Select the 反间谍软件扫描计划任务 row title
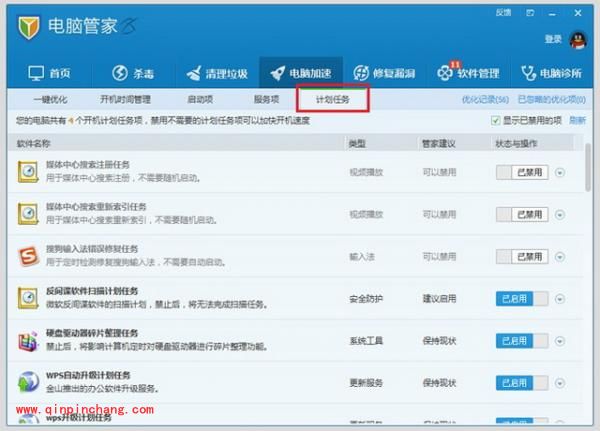This screenshot has width=600, height=431. 92,291
